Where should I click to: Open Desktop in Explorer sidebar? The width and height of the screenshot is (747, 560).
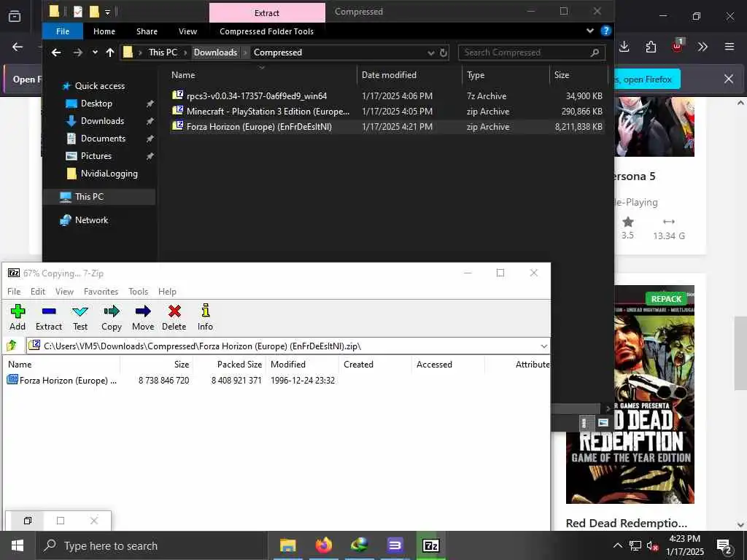point(96,104)
